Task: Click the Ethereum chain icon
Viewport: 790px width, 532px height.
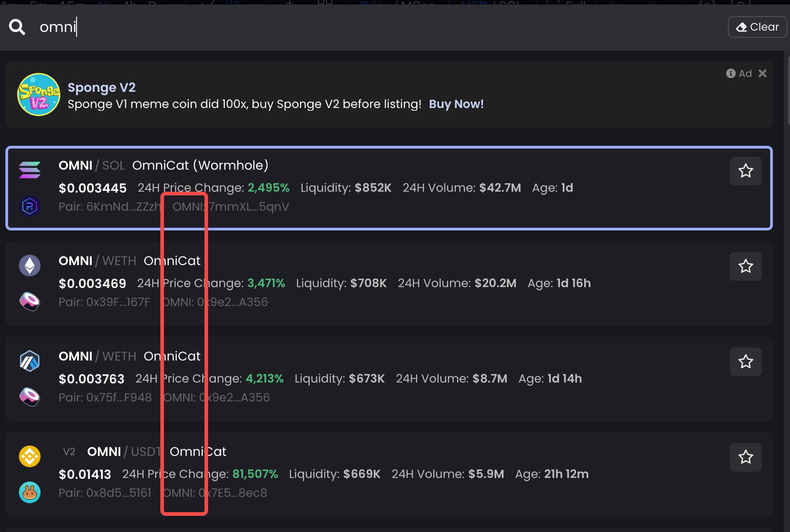Action: [30, 266]
